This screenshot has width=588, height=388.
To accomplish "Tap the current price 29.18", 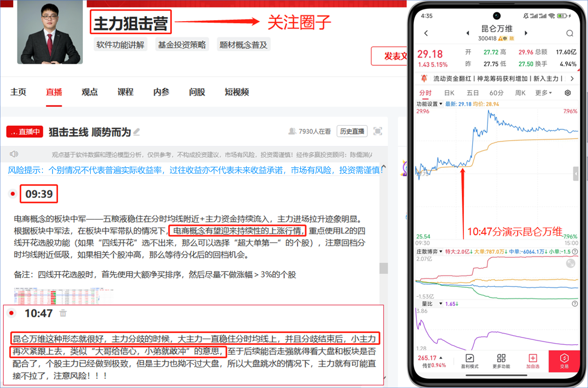I will coord(430,54).
